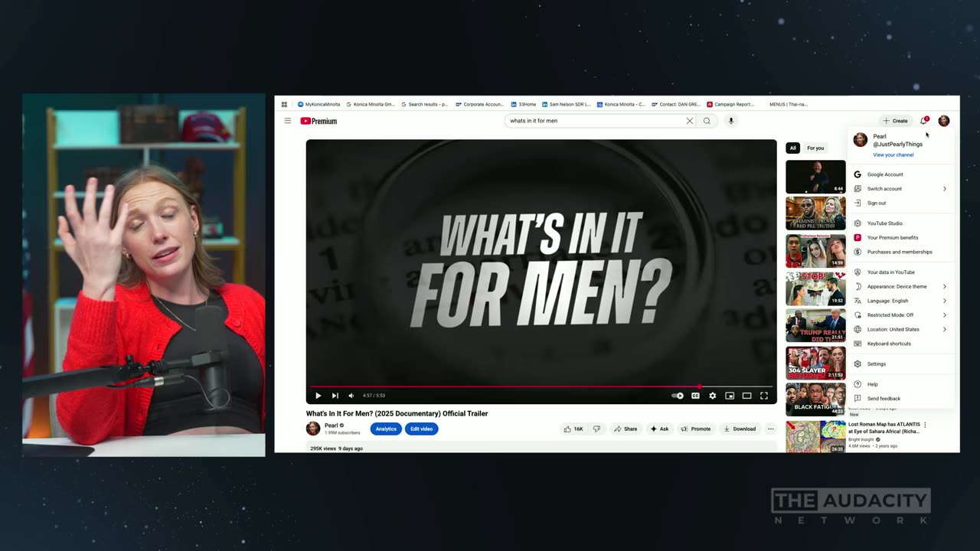This screenshot has height=551, width=980.
Task: Open the more actions ellipsis under the video
Action: (x=770, y=429)
